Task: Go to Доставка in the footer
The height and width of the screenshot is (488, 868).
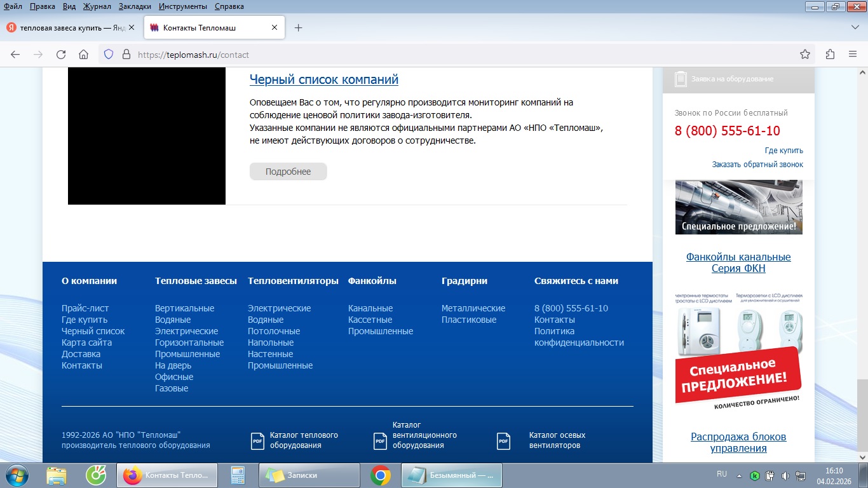Action: (x=81, y=354)
